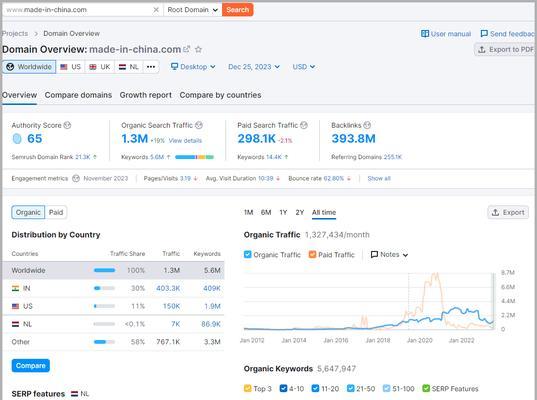Open external link icon next to made-in-china.com

(186, 49)
